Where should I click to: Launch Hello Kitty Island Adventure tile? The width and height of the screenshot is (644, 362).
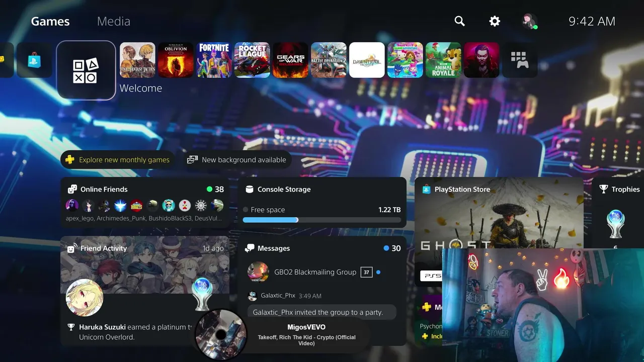(405, 60)
